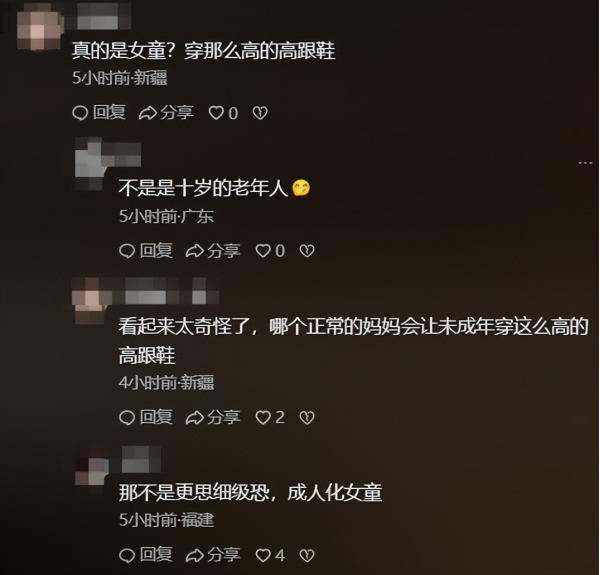600x575 pixels.
Task: Dislike the 不是是十岁的老年人 reply
Action: 307,251
